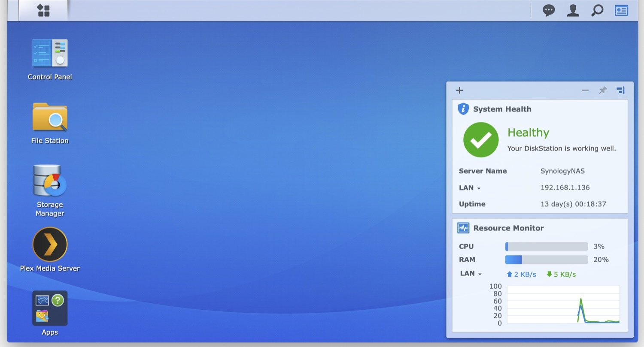Click 'Your DiskStation is working well.' message
This screenshot has height=347, width=644.
click(x=562, y=149)
